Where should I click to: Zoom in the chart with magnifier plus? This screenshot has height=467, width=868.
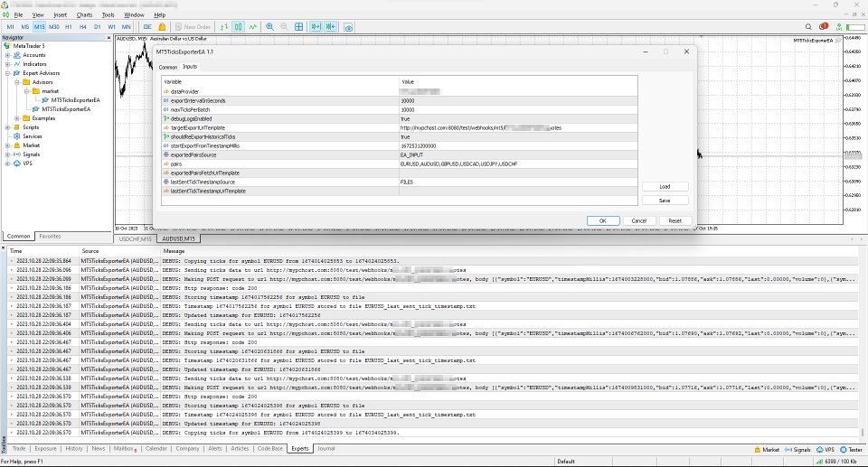(269, 26)
